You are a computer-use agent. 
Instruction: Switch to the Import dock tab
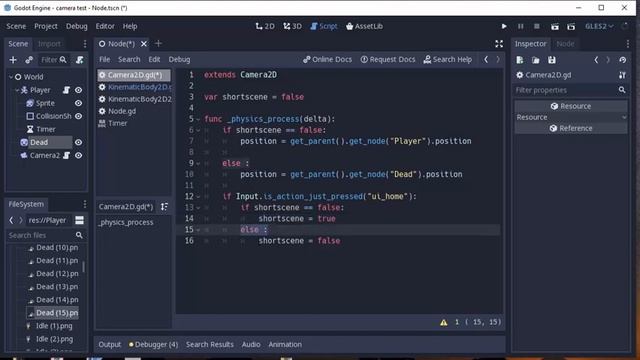click(49, 44)
